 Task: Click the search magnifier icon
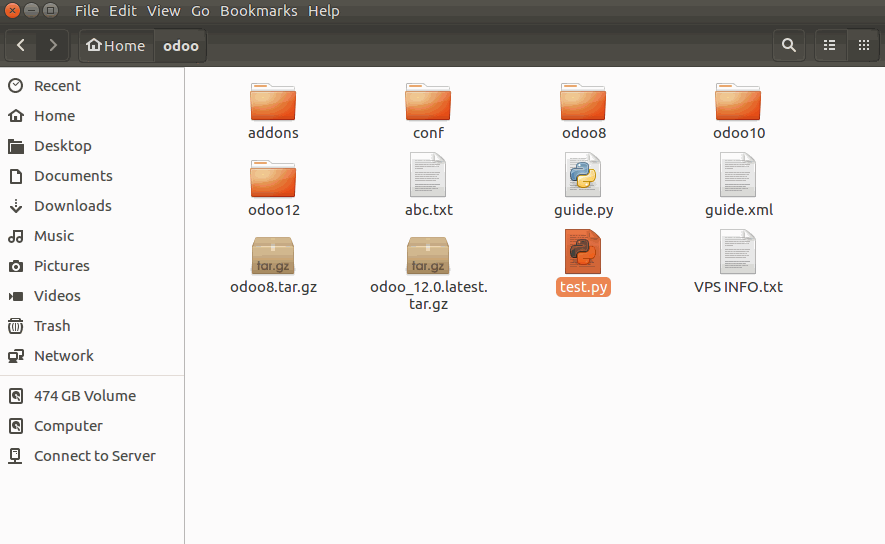789,45
